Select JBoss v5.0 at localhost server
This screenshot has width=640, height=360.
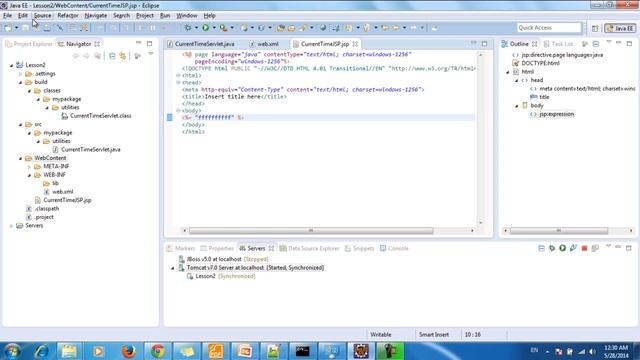[x=214, y=259]
